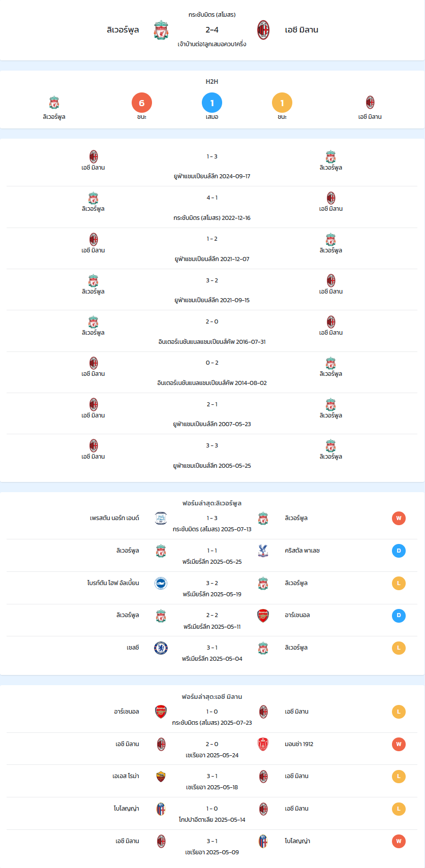Open the 2-4 match score

click(212, 30)
